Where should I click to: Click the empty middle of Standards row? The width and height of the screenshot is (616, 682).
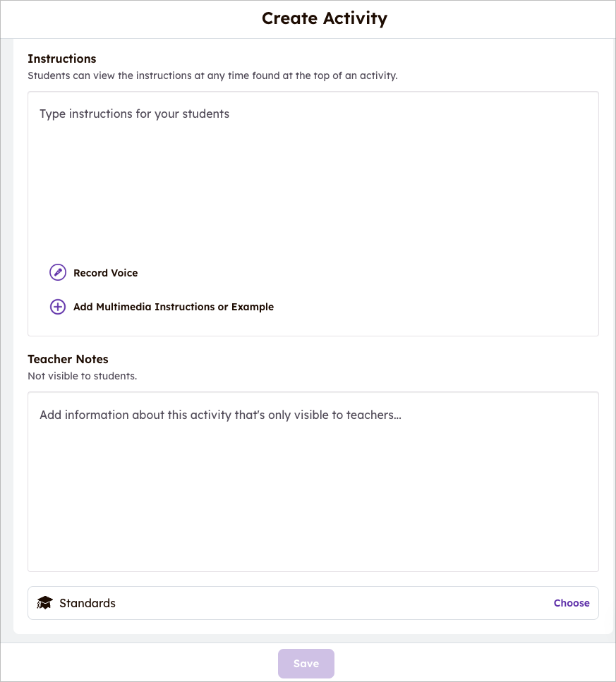click(x=332, y=603)
